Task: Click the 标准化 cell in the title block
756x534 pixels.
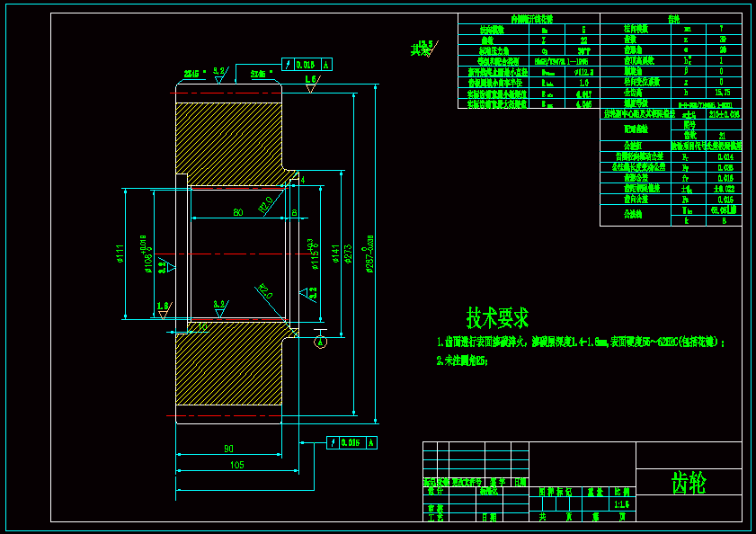Action: pos(489,491)
